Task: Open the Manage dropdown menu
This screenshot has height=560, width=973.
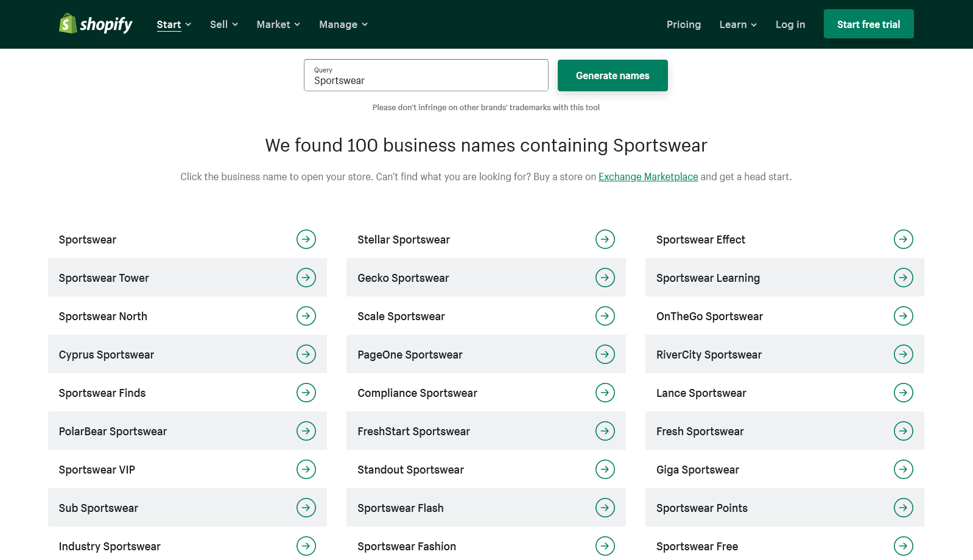Action: [x=343, y=24]
